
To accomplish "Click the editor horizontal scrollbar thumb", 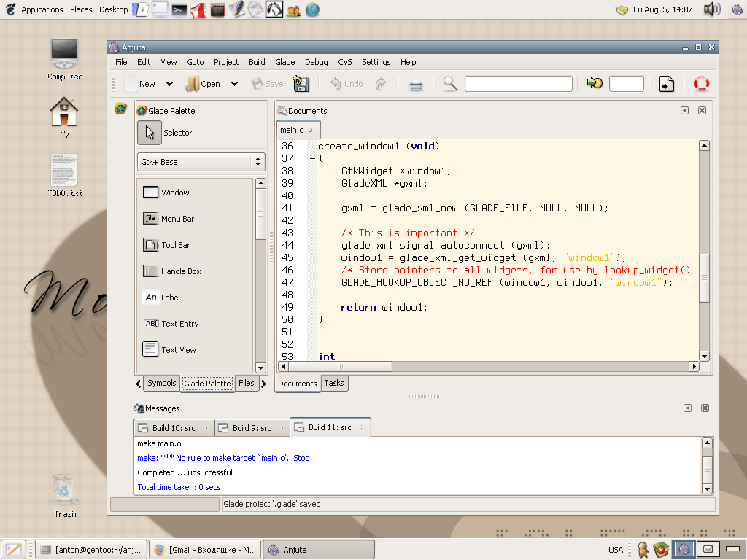I will tap(340, 366).
